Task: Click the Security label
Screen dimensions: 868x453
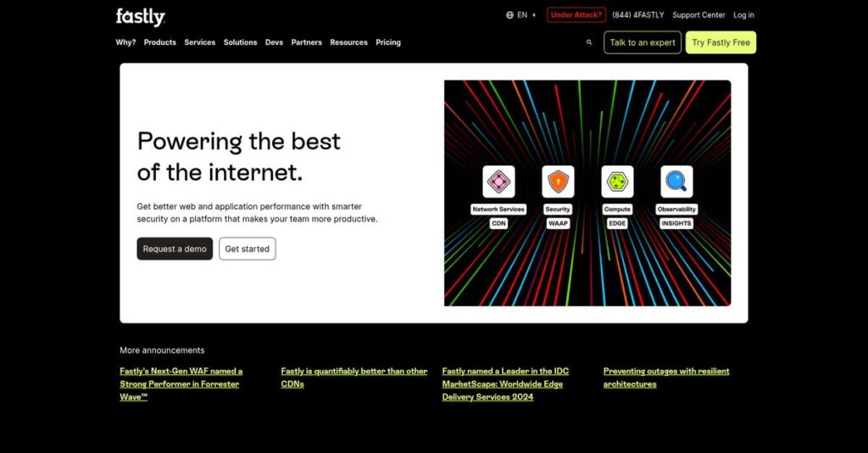Action: coord(558,210)
